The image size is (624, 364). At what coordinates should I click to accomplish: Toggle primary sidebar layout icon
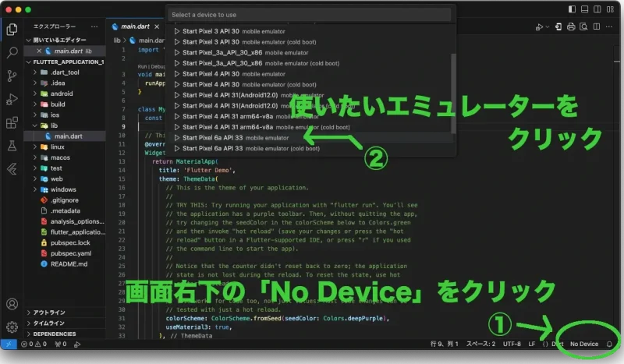coord(572,9)
